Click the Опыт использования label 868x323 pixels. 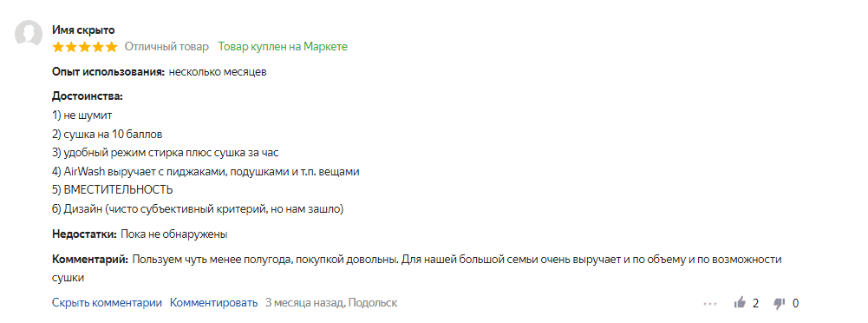pos(108,72)
